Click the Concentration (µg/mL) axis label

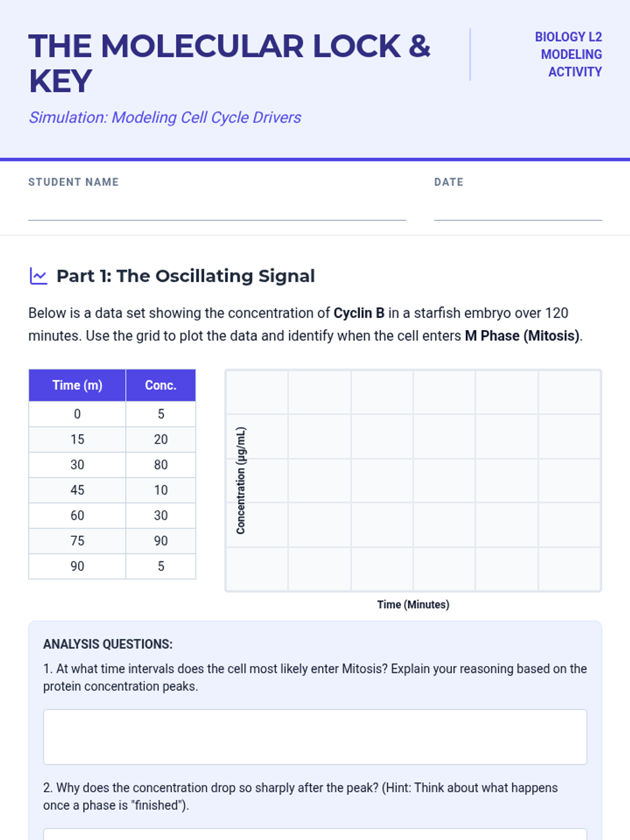[241, 480]
